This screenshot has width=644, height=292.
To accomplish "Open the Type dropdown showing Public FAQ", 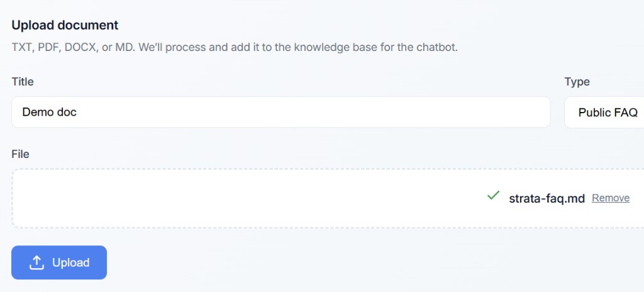I will [x=605, y=113].
